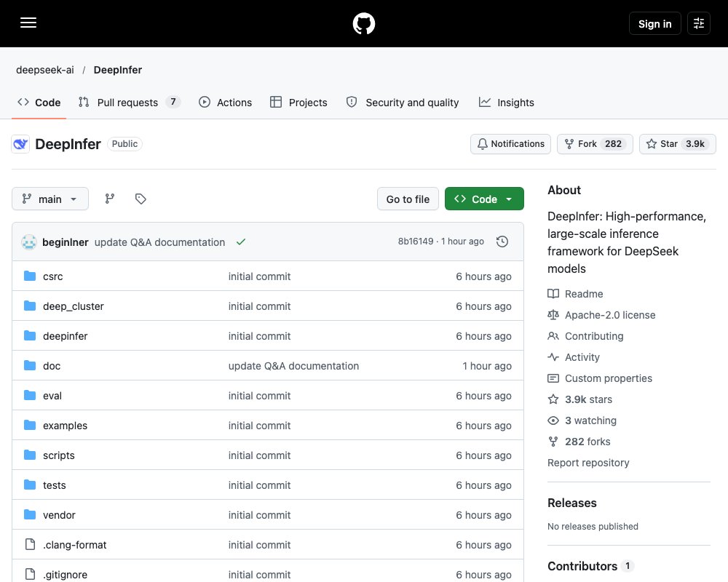This screenshot has height=582, width=728.
Task: Open commit 8b16149 link
Action: pyautogui.click(x=416, y=242)
